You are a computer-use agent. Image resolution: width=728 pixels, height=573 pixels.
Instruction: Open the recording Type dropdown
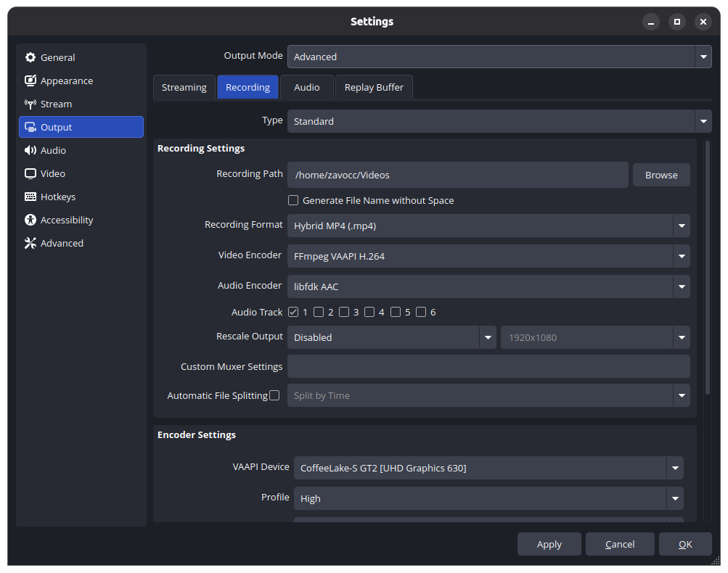pyautogui.click(x=499, y=121)
